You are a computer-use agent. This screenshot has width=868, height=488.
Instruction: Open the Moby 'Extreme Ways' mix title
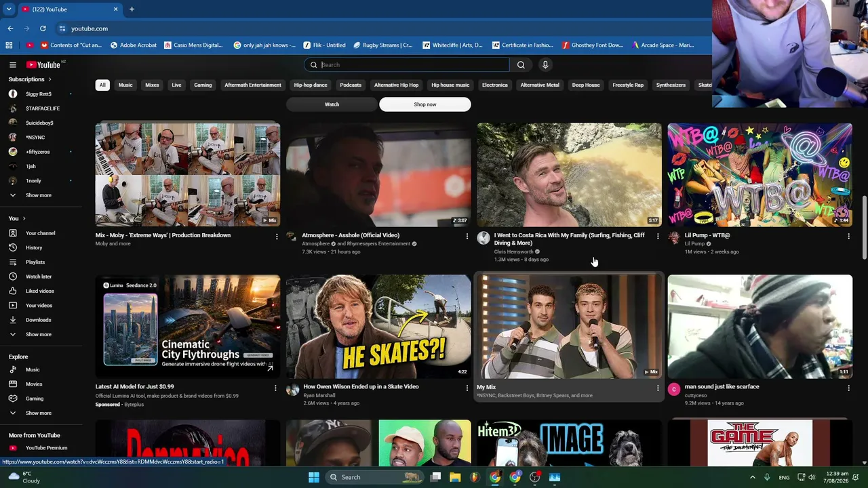(163, 236)
